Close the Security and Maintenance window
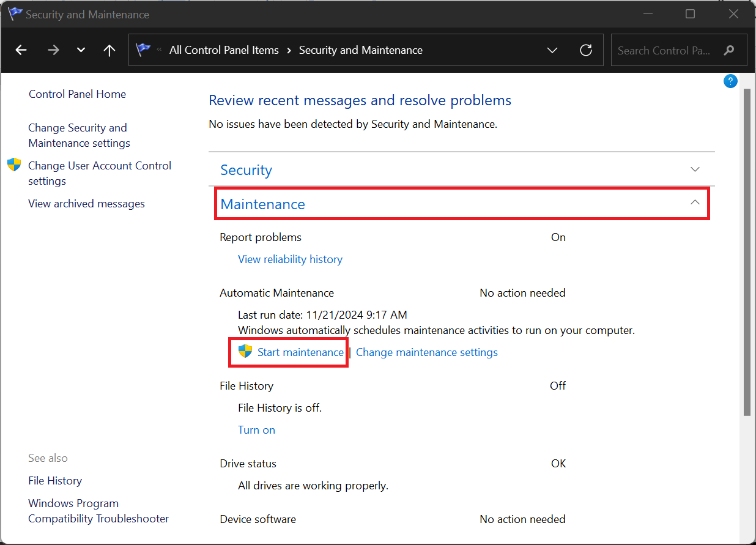Screen dimensions: 756x545 pos(733,13)
